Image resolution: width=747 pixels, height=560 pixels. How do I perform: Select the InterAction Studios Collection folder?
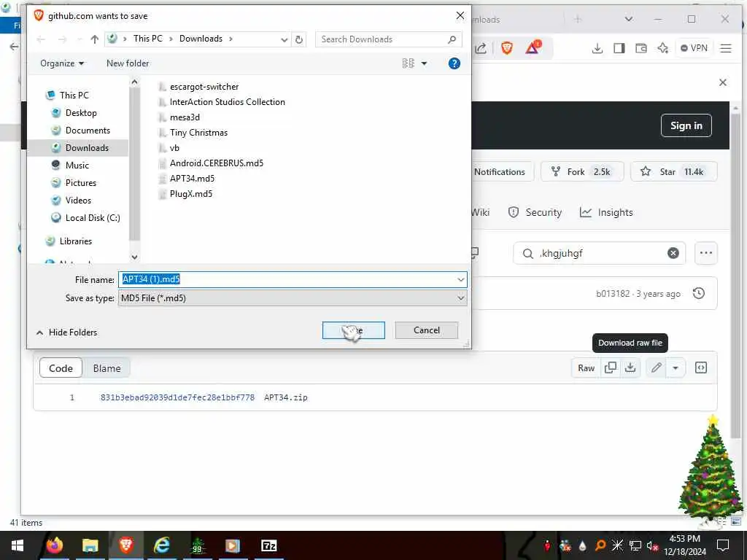pos(227,102)
